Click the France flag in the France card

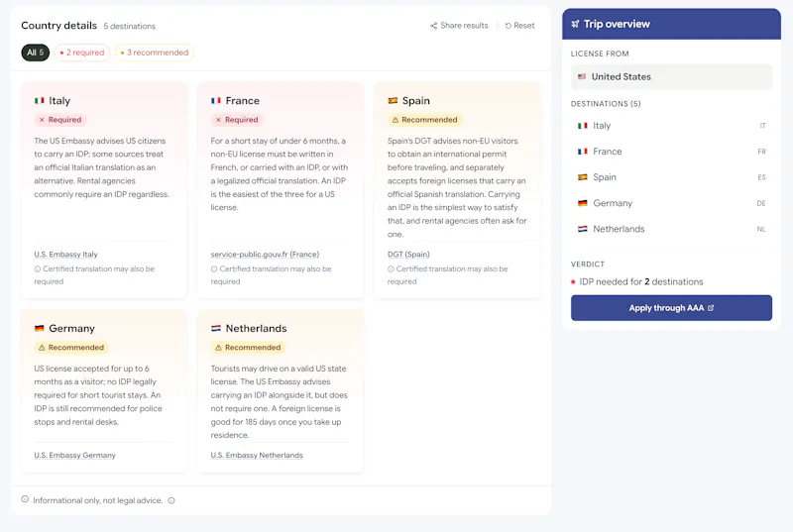(216, 100)
